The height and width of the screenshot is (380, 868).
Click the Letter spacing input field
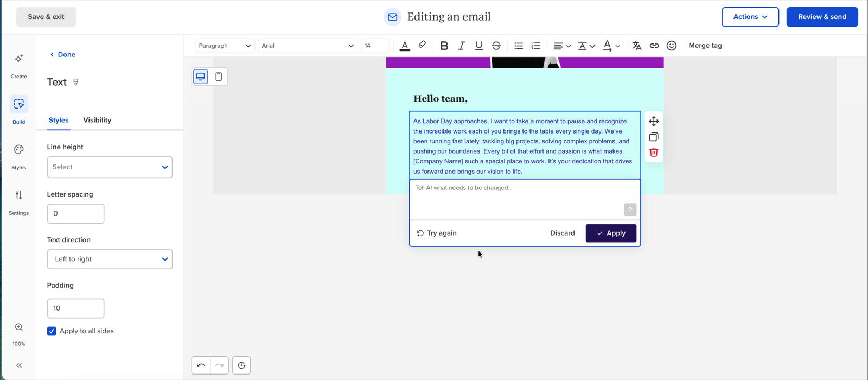pyautogui.click(x=75, y=213)
